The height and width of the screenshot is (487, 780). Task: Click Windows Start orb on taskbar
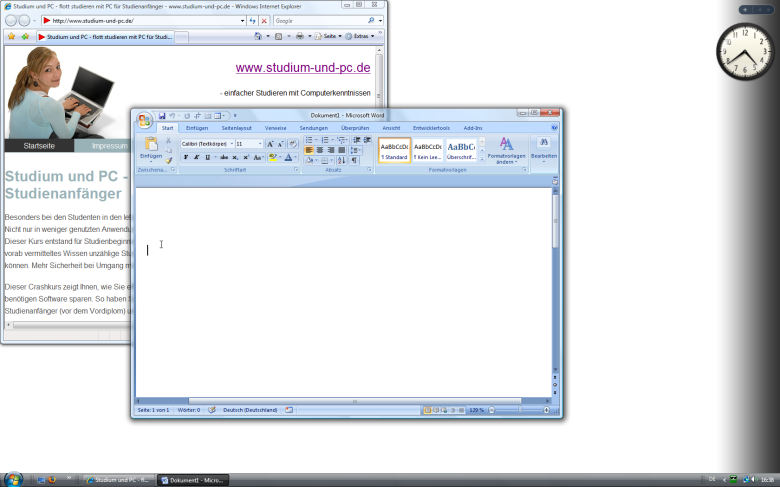13,480
